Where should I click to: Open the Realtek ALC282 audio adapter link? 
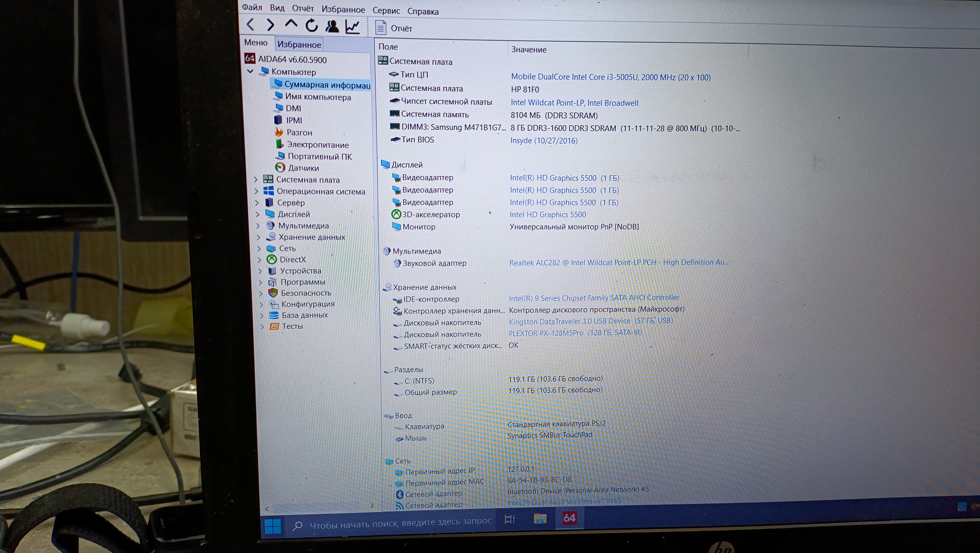619,262
